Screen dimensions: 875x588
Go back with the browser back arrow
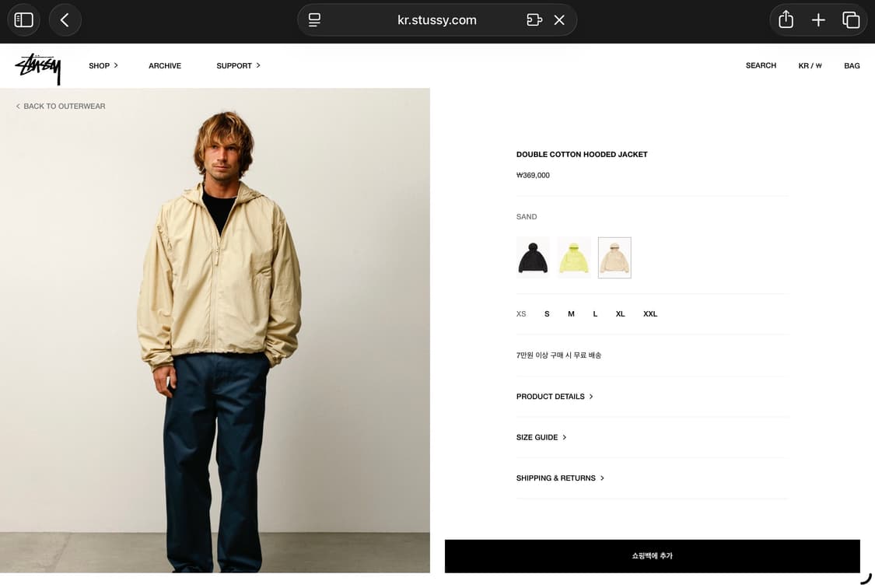(x=65, y=20)
